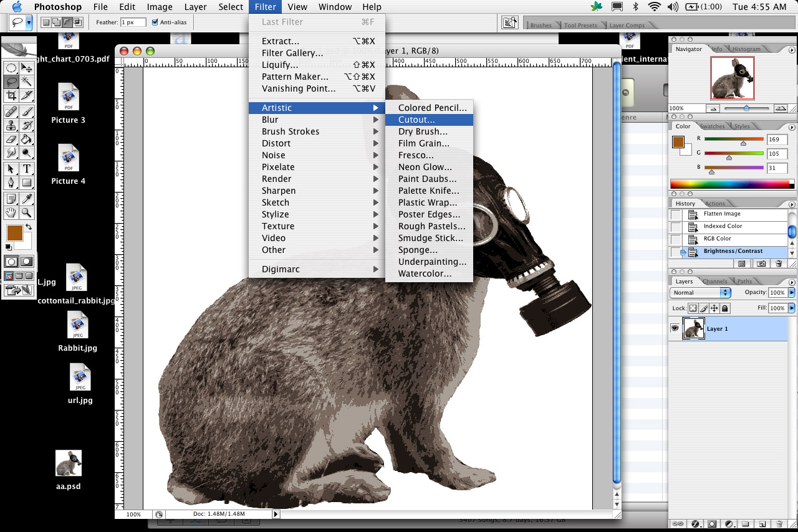Select the Eraser tool
This screenshot has height=532, width=798.
11,139
